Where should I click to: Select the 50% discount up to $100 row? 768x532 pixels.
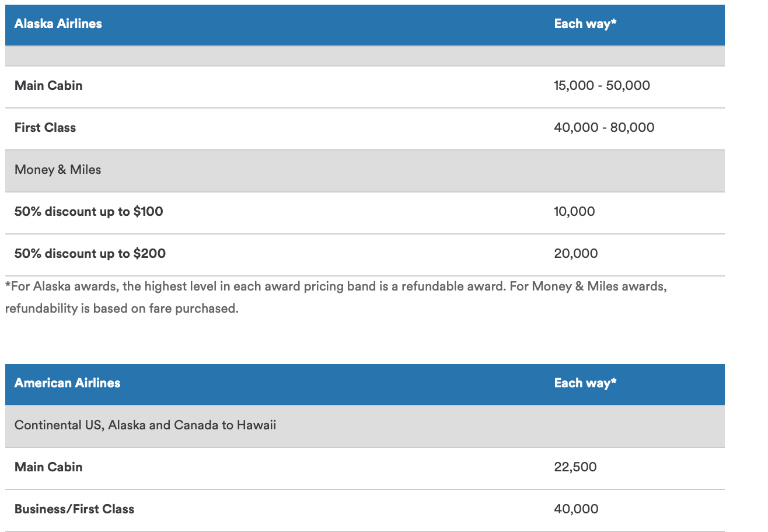click(x=89, y=212)
